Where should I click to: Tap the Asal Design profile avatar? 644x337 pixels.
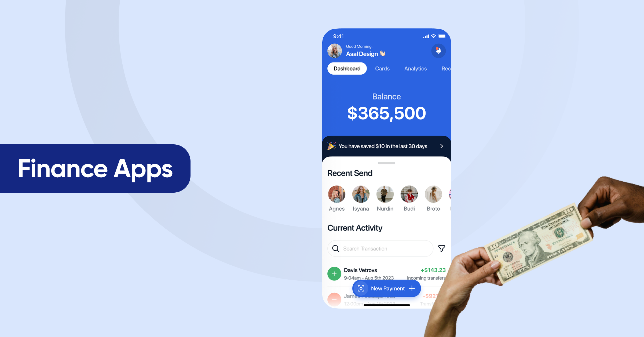click(x=337, y=50)
